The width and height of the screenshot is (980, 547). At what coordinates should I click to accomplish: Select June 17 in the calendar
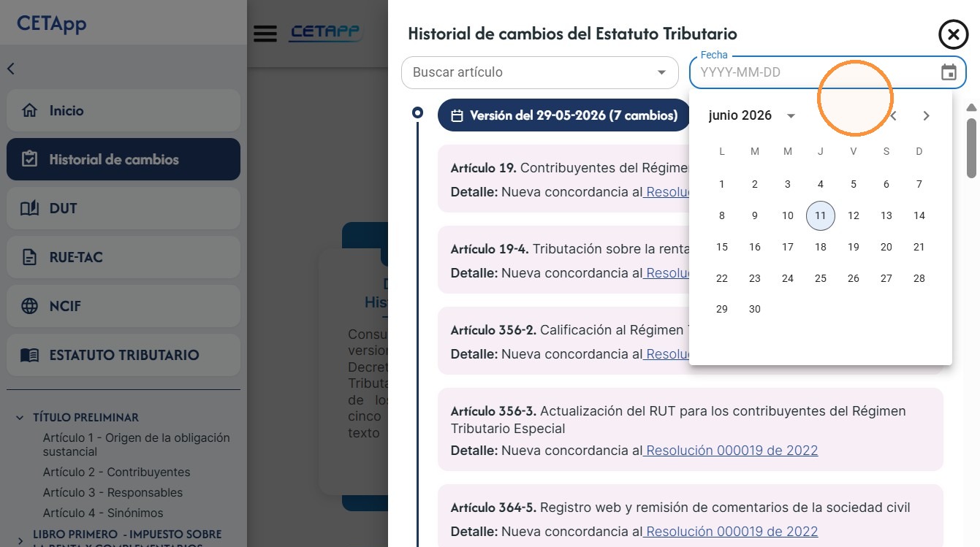pyautogui.click(x=788, y=247)
